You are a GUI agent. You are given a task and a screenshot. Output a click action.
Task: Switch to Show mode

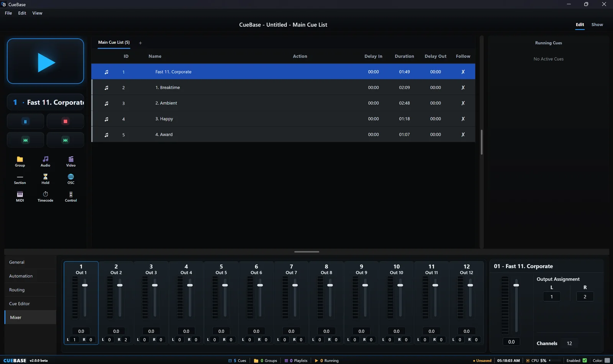click(597, 25)
